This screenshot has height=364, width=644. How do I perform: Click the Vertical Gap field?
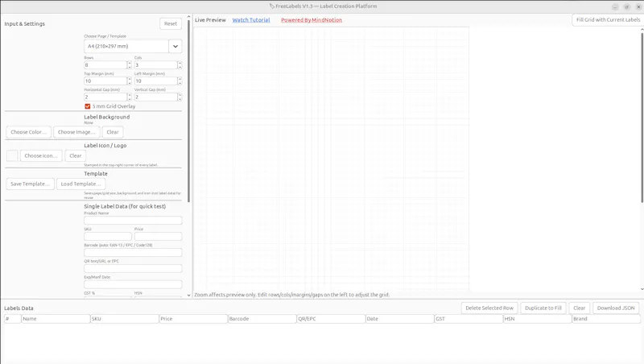[155, 97]
